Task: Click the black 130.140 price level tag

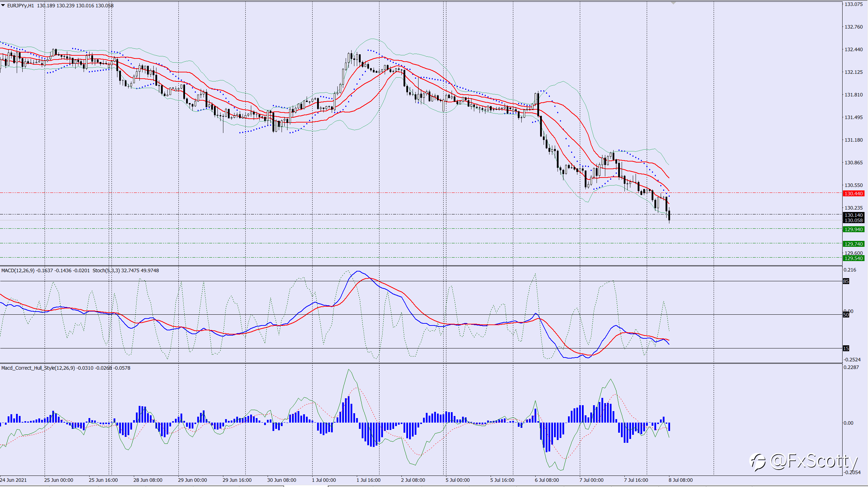Action: (853, 215)
